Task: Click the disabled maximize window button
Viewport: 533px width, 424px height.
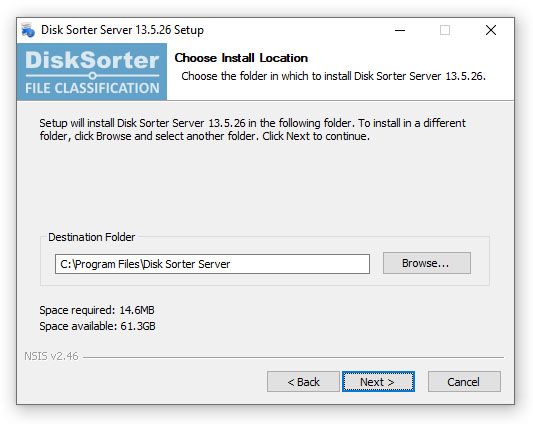Action: coord(445,30)
